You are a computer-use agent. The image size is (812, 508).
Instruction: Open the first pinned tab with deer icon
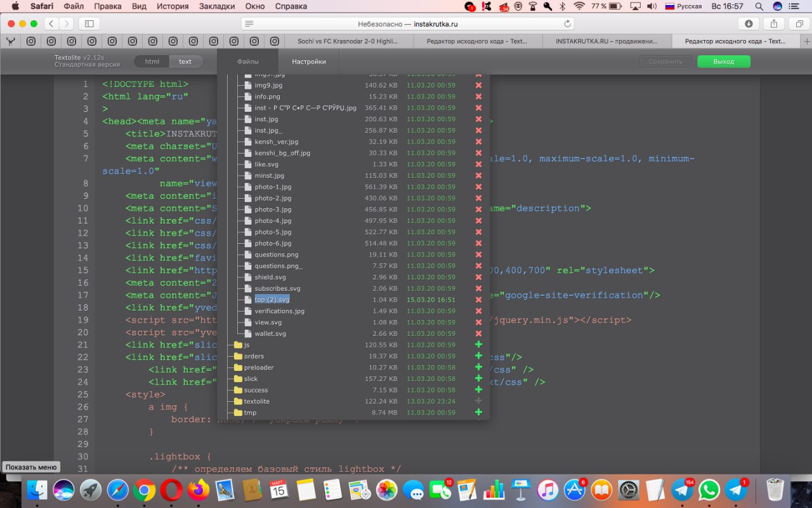pyautogui.click(x=11, y=41)
